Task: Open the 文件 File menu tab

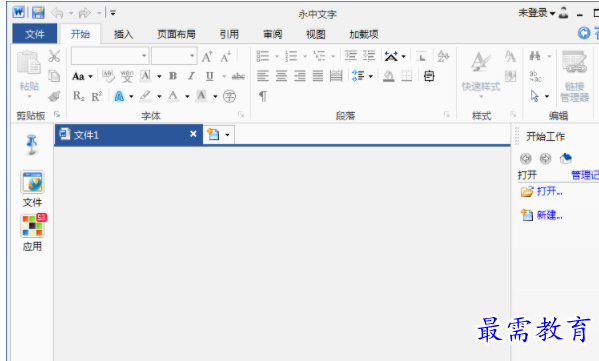Action: (35, 34)
